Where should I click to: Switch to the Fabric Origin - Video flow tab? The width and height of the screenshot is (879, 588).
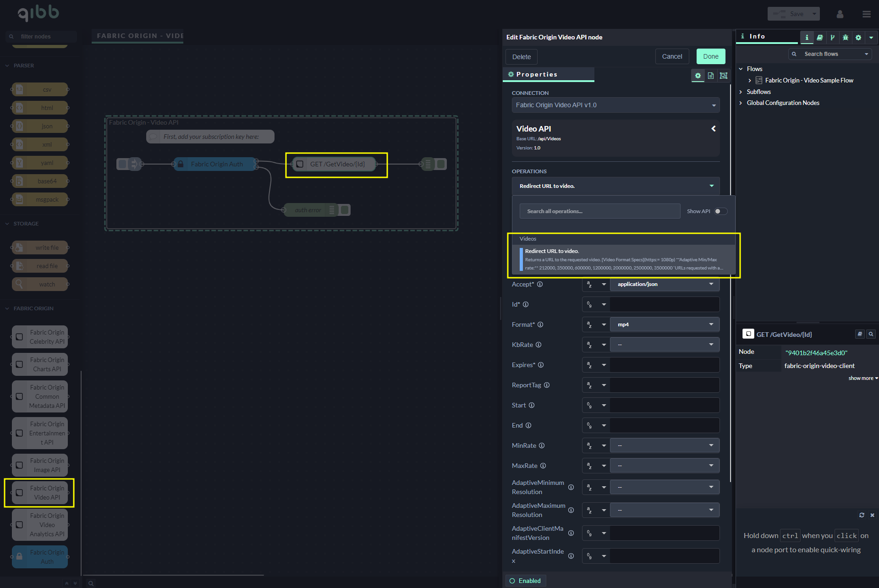coord(137,36)
